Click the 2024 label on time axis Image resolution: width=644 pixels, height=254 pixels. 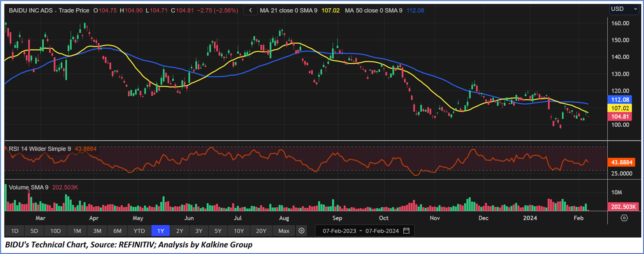(529, 218)
